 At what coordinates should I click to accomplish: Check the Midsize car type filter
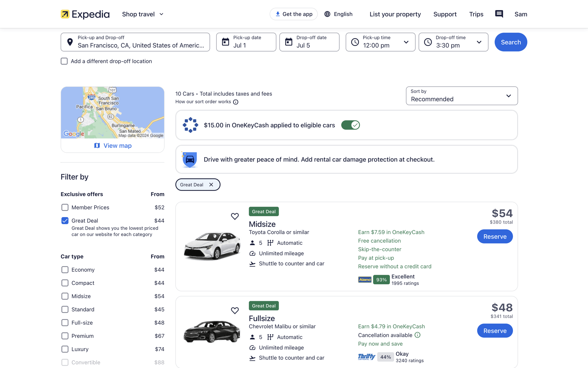(x=65, y=296)
